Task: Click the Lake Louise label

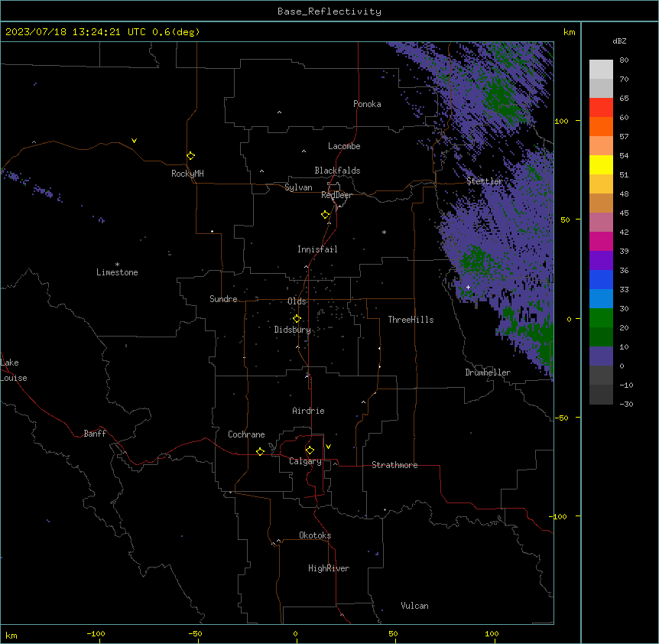Action: tap(14, 370)
